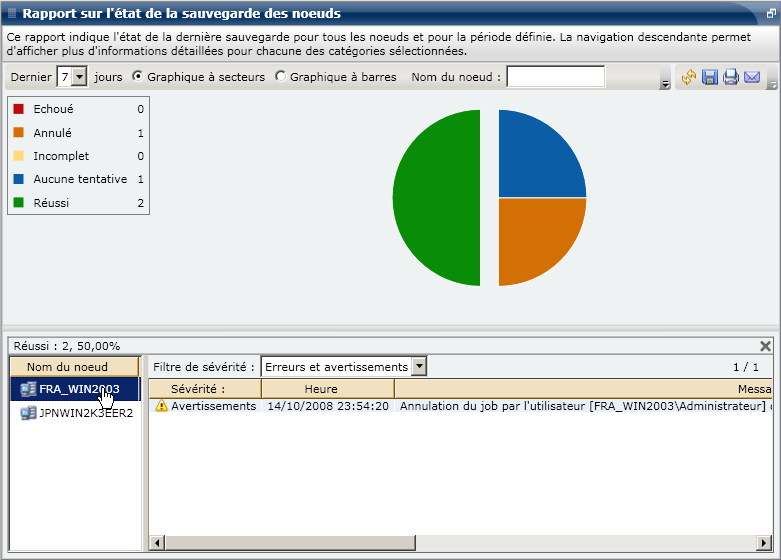Click the Annulé legend label

click(52, 133)
